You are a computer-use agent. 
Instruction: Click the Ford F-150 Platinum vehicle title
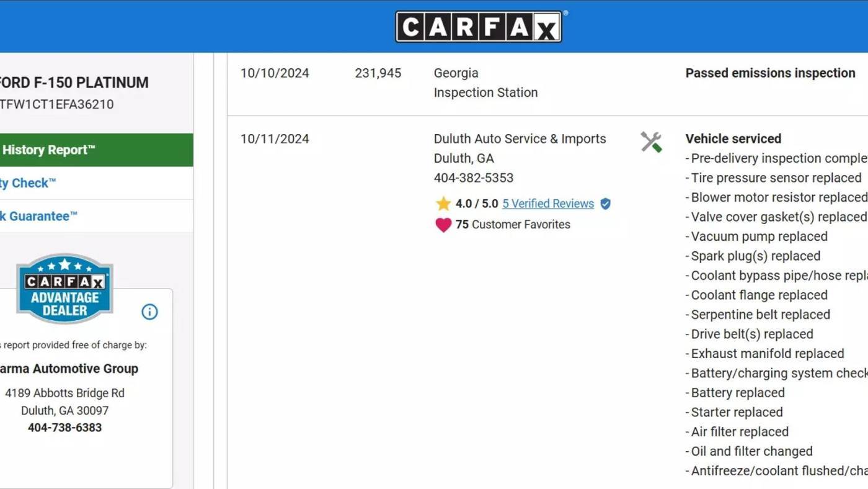pyautogui.click(x=74, y=83)
